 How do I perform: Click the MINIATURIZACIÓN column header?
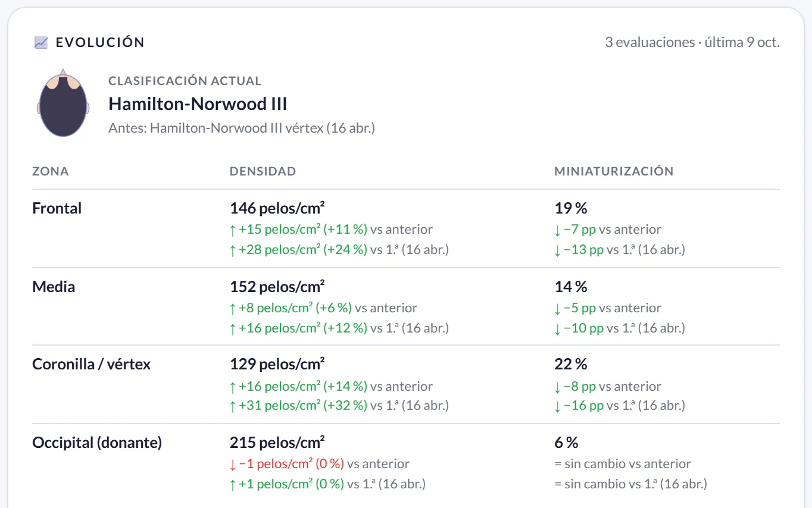tap(614, 171)
